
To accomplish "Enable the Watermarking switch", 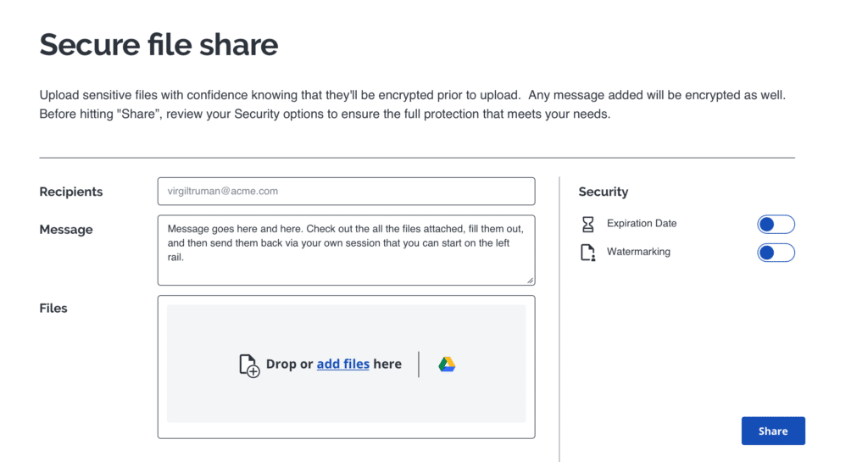I will point(776,253).
